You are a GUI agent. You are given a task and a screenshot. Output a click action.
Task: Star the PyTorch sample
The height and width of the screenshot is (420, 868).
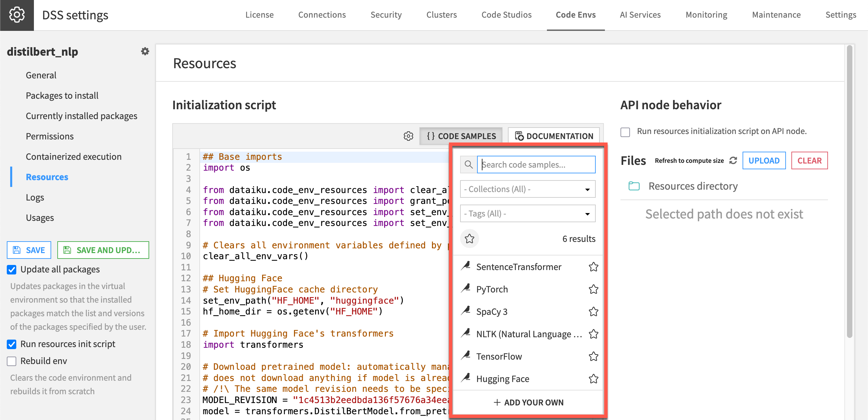point(593,289)
